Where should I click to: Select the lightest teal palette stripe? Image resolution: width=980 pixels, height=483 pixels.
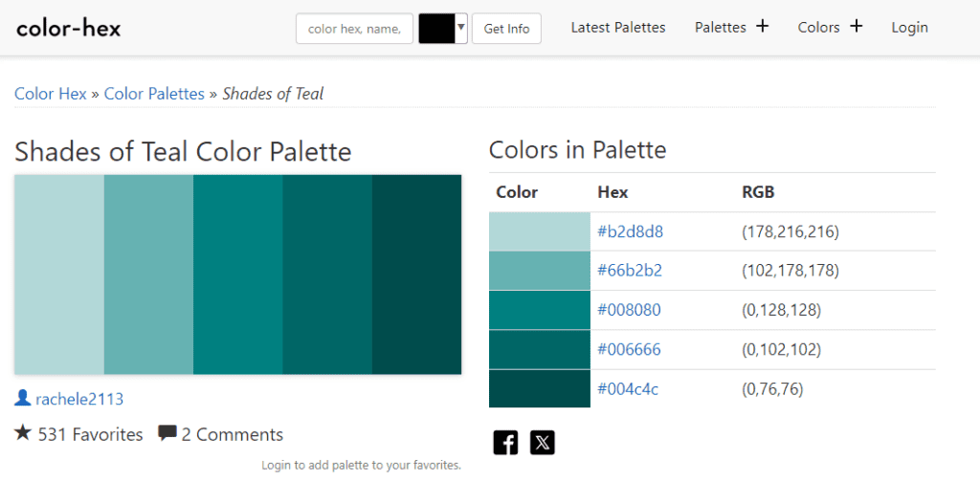pos(58,274)
